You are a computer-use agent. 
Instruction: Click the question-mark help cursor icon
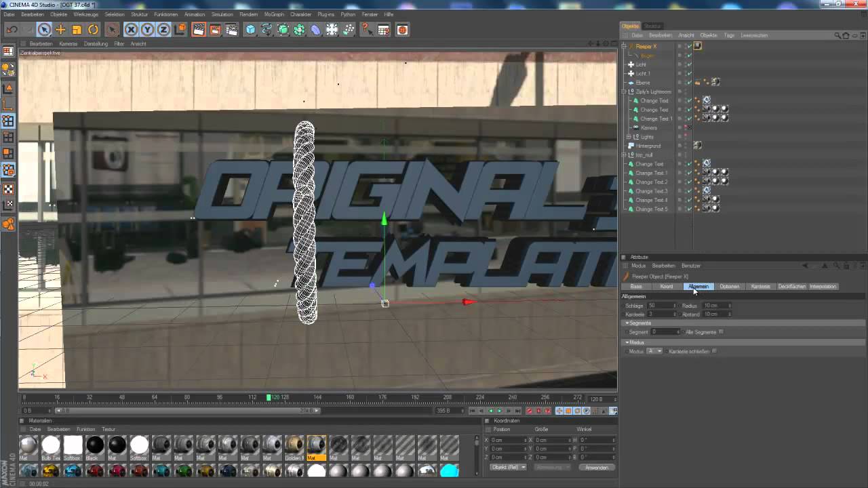coord(367,30)
